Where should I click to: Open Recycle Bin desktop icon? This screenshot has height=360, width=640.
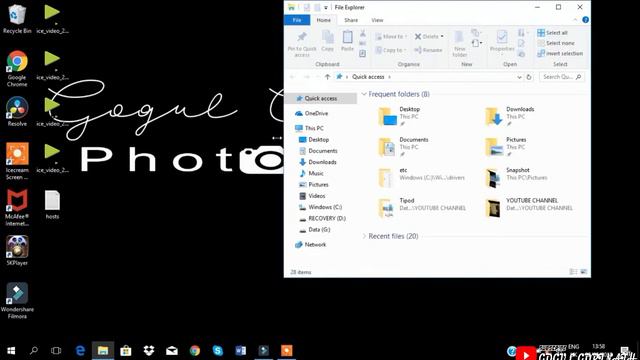coord(17,18)
